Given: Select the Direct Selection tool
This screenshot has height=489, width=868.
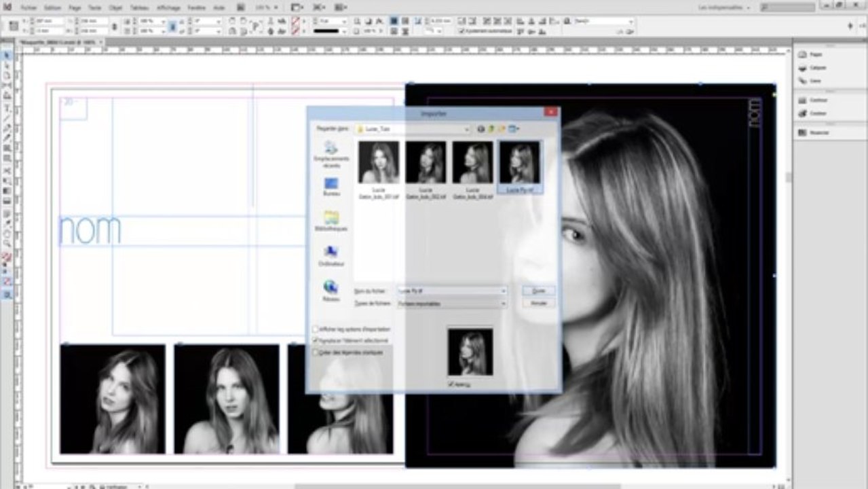Looking at the screenshot, I should 7,66.
